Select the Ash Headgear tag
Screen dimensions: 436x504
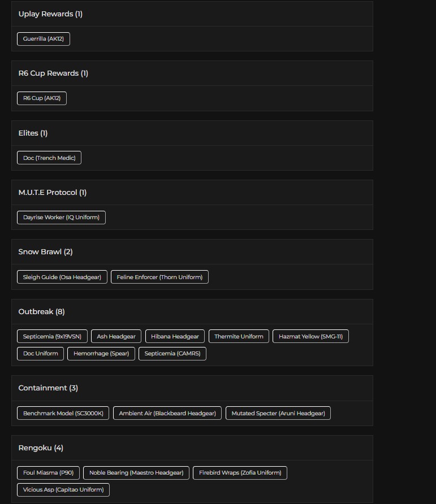click(116, 337)
